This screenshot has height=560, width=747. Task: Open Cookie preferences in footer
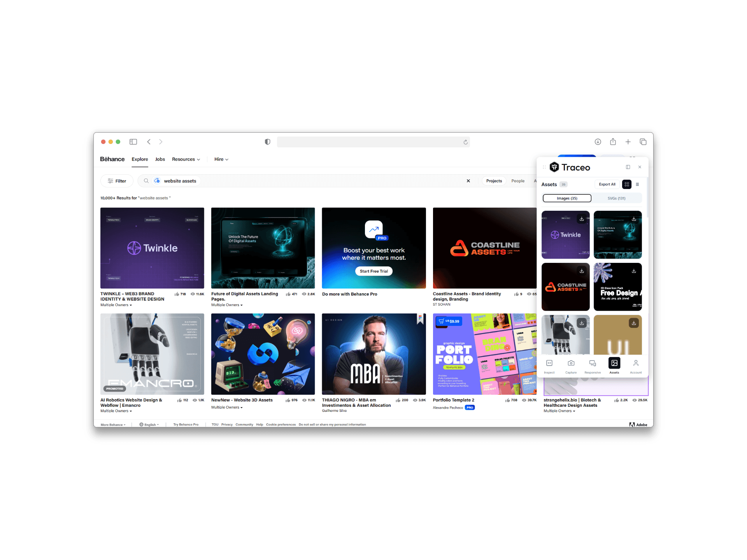[x=281, y=425]
